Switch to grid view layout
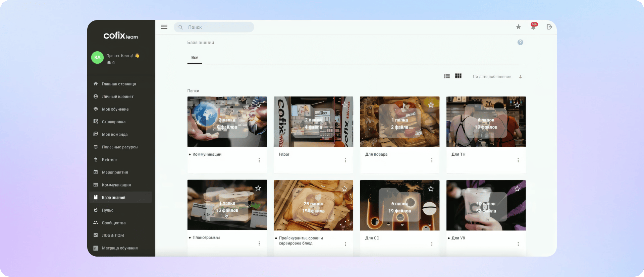 pos(458,76)
